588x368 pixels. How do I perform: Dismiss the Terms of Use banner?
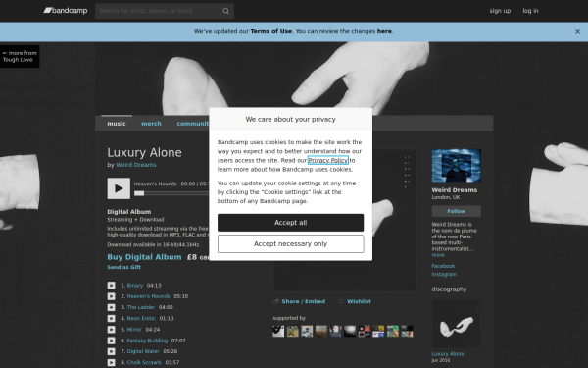pyautogui.click(x=577, y=32)
